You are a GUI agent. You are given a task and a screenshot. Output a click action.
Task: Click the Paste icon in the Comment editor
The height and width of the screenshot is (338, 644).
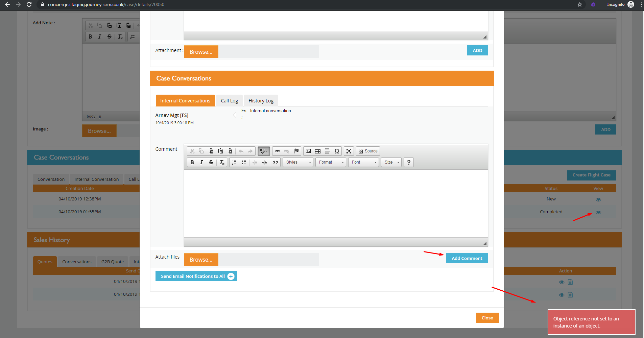click(x=211, y=151)
